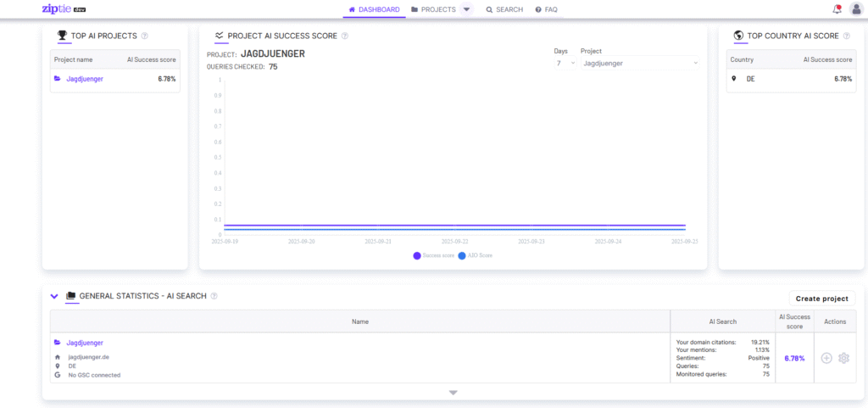868x408 pixels.
Task: Open the Search menu item
Action: pos(504,9)
